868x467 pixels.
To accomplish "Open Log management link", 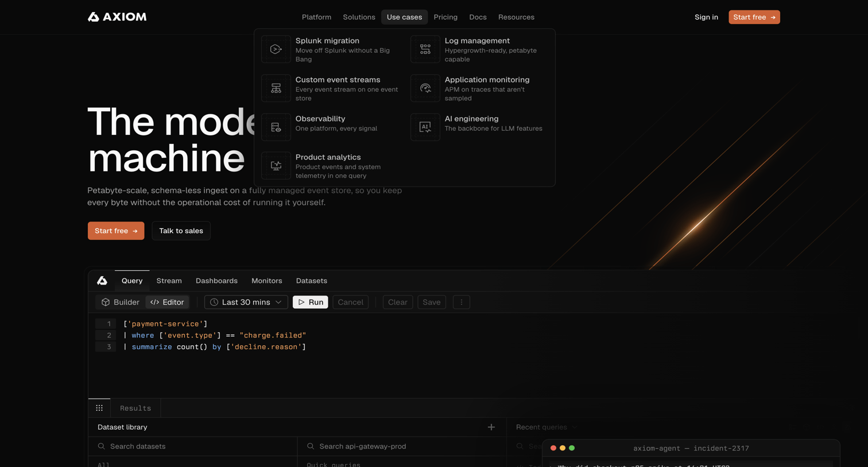I will (477, 41).
